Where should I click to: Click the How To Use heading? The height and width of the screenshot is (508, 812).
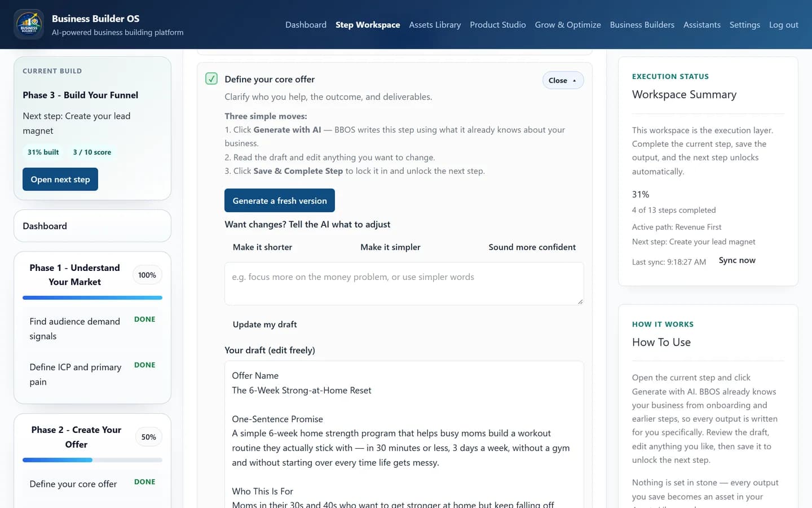coord(661,342)
